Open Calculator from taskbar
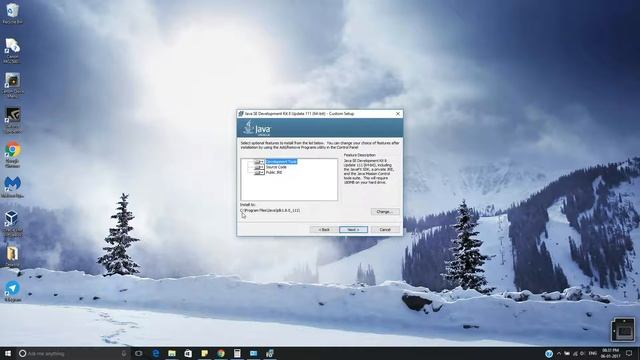Screen dimensions: 640x360 pos(237,353)
